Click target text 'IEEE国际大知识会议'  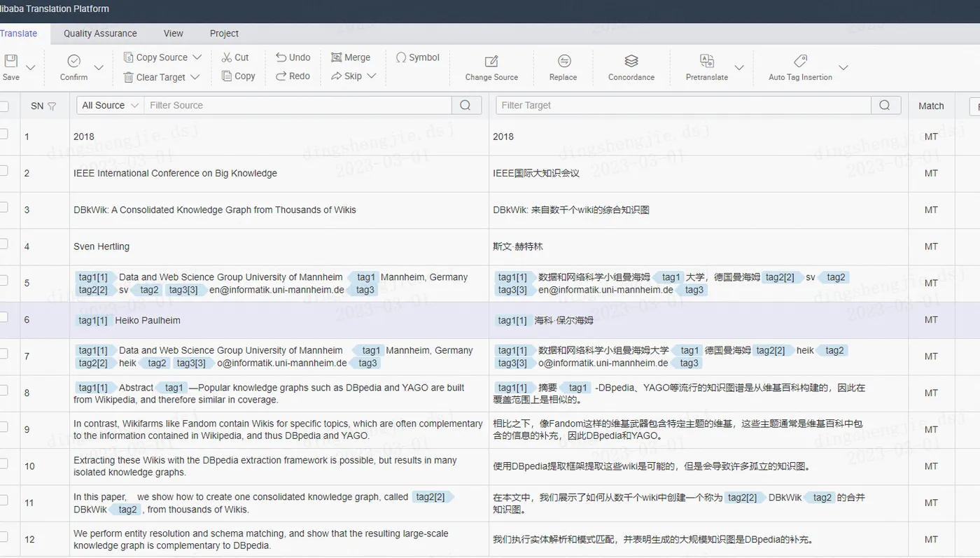click(536, 173)
